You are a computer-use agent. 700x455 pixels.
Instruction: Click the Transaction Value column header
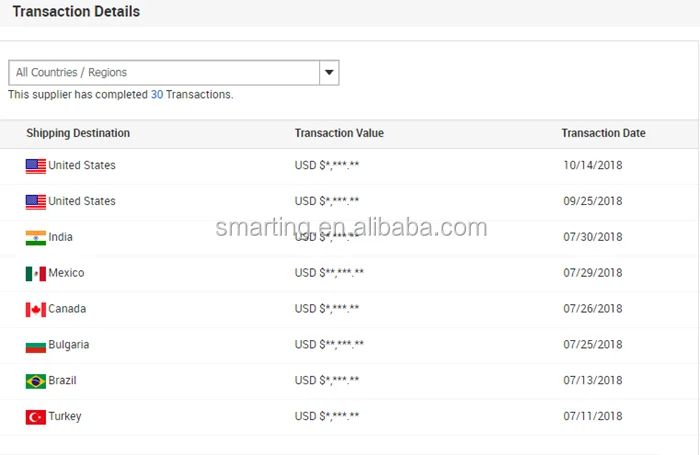coord(339,133)
